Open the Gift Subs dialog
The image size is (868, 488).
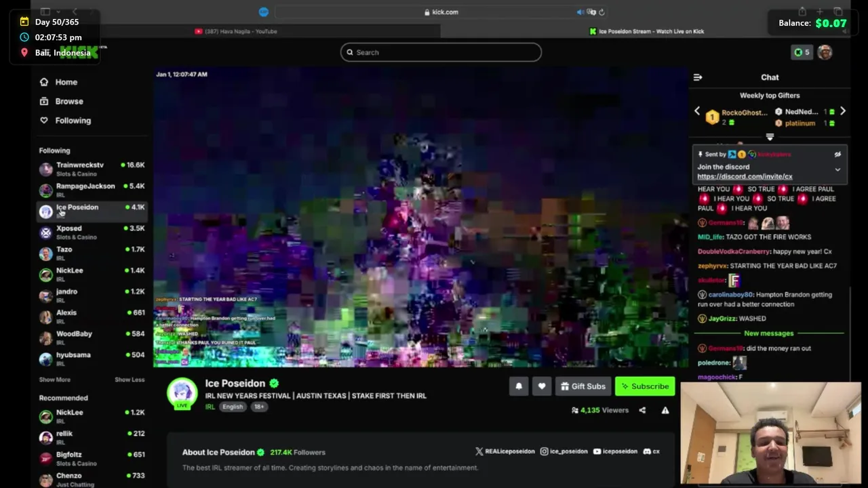[583, 386]
